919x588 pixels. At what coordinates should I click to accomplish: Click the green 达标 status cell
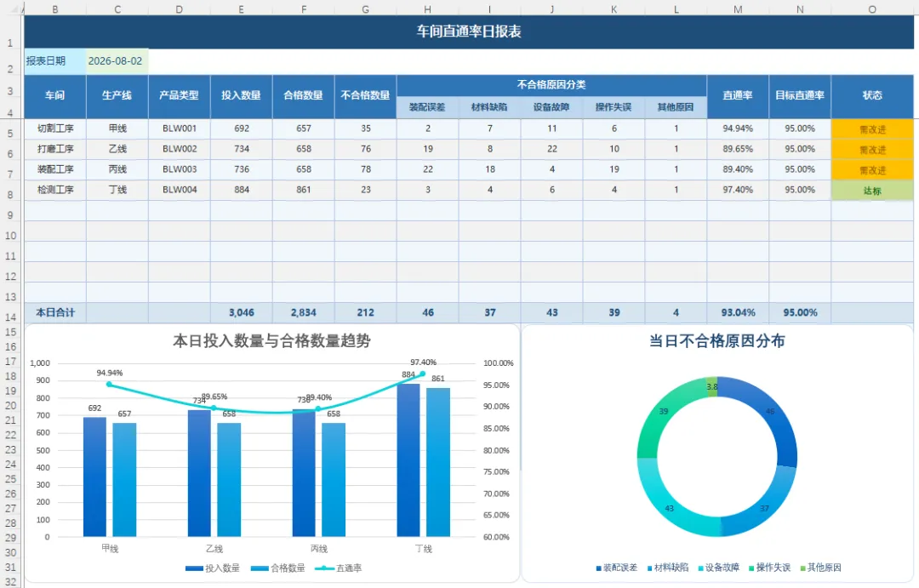click(x=872, y=191)
